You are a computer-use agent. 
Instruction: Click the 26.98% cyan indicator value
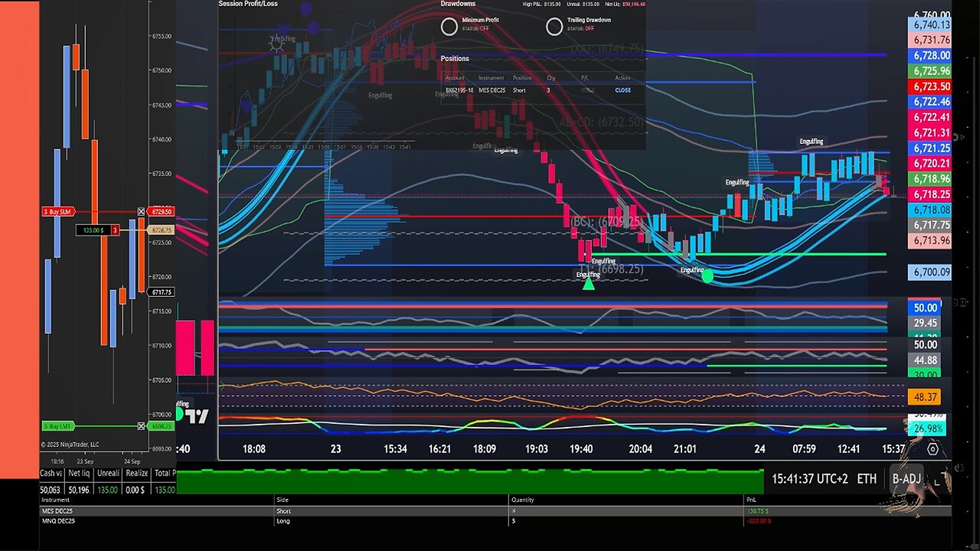tap(926, 428)
